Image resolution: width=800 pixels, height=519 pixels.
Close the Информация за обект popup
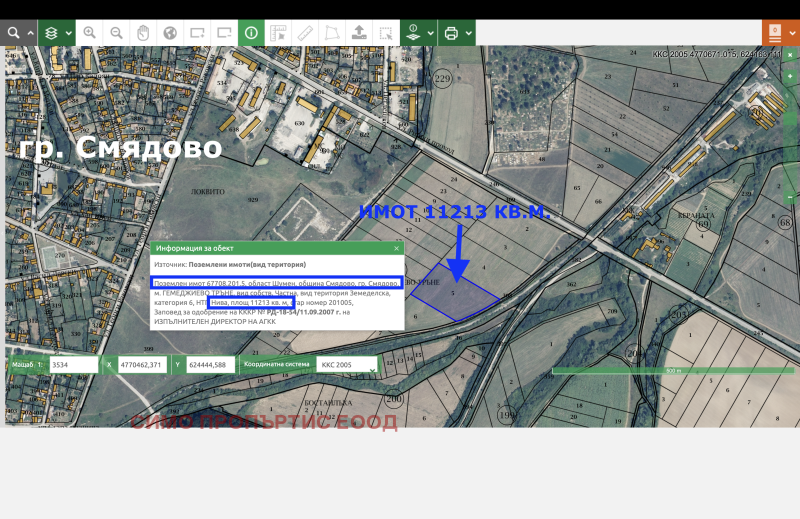coord(396,248)
